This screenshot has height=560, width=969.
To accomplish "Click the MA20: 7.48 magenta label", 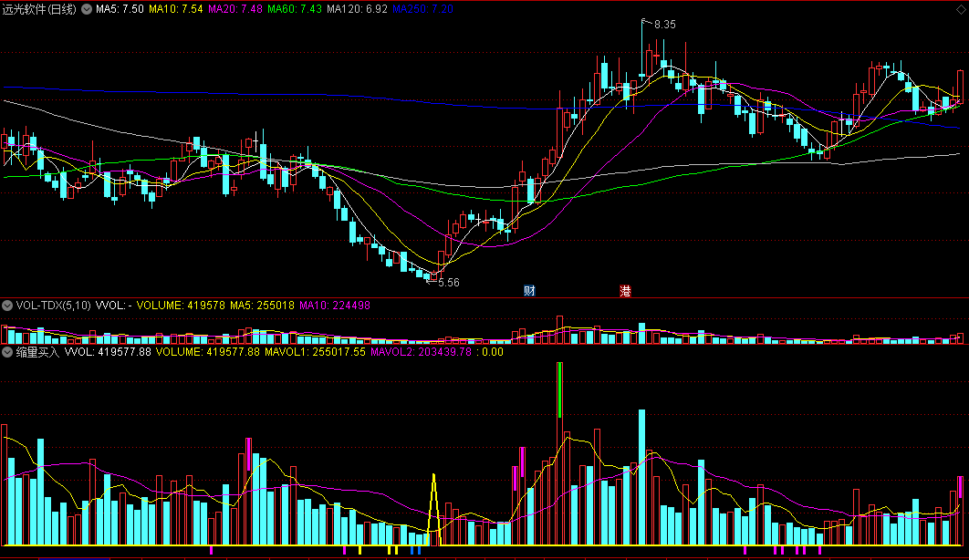I will [x=235, y=9].
